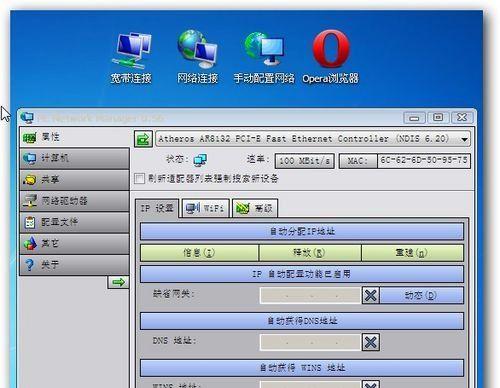The width and height of the screenshot is (500, 388).
Task: Clear the DNS address with X icon
Action: 371,342
